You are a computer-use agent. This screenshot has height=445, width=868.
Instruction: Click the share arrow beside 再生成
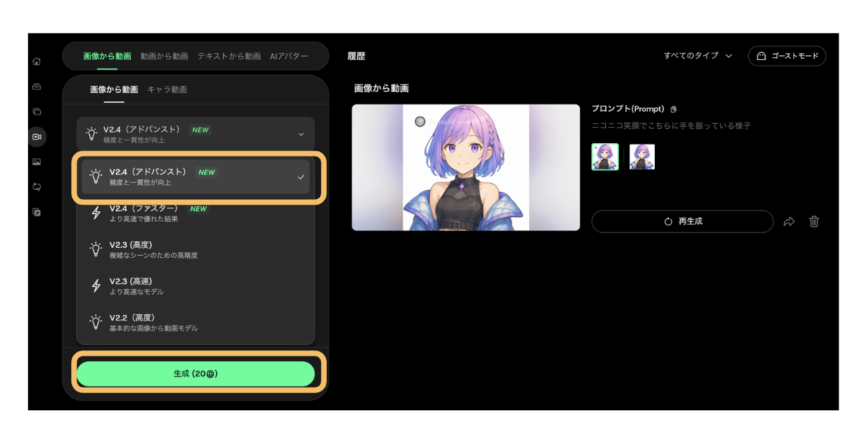point(789,222)
